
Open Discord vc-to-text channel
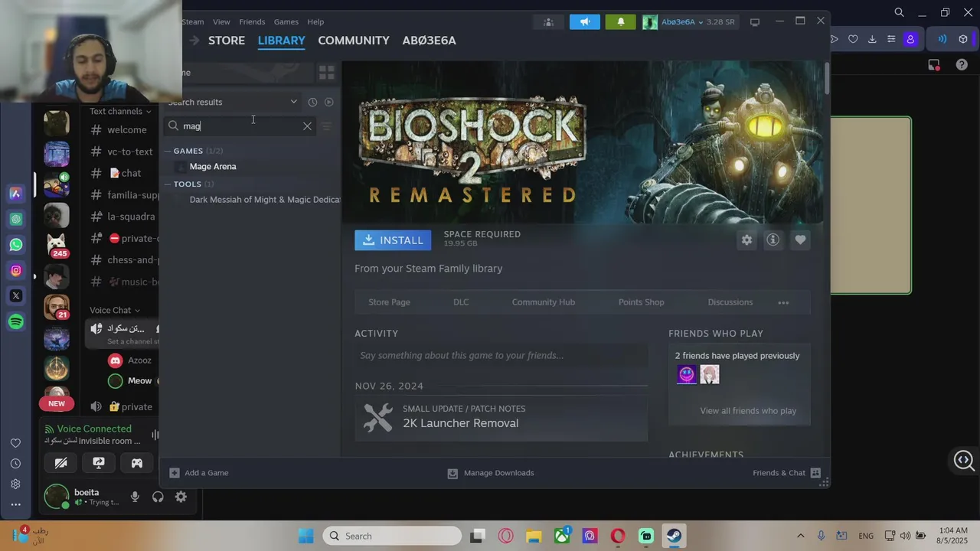(x=122, y=152)
